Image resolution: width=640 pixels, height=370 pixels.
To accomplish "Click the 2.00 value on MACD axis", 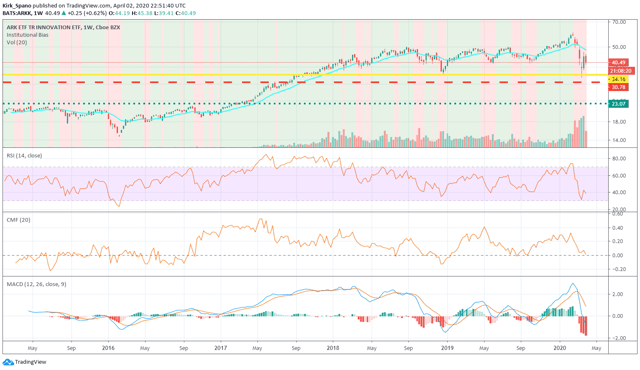I will (x=618, y=294).
